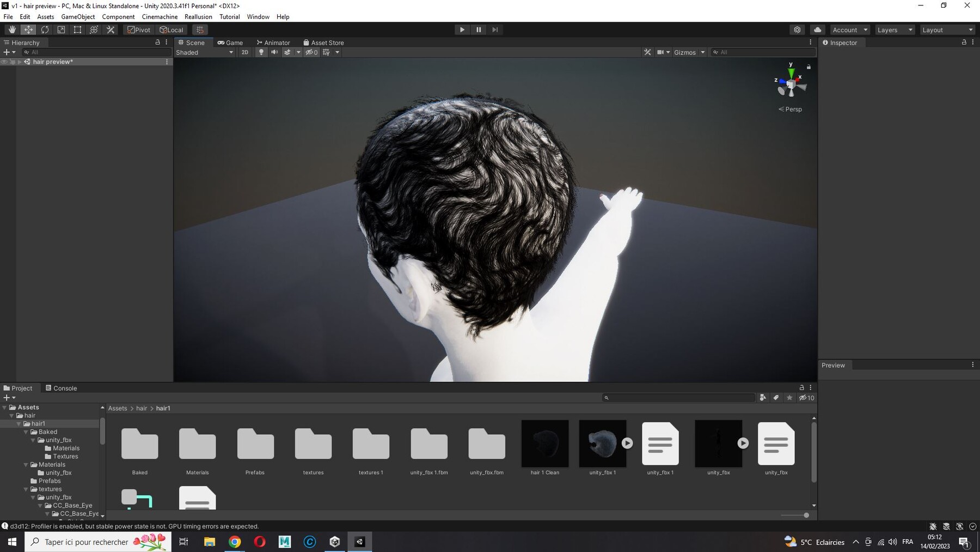Screen dimensions: 980x552
Task: Open custom editor tools
Action: 111,30
